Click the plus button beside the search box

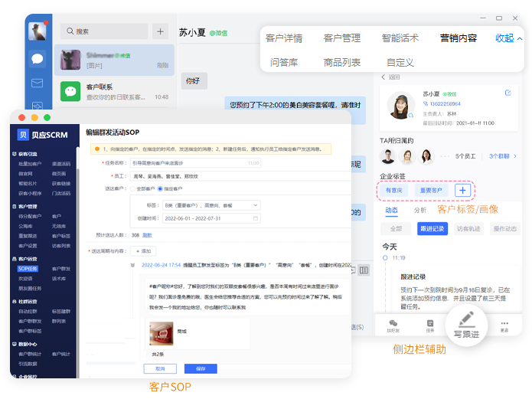160,31
